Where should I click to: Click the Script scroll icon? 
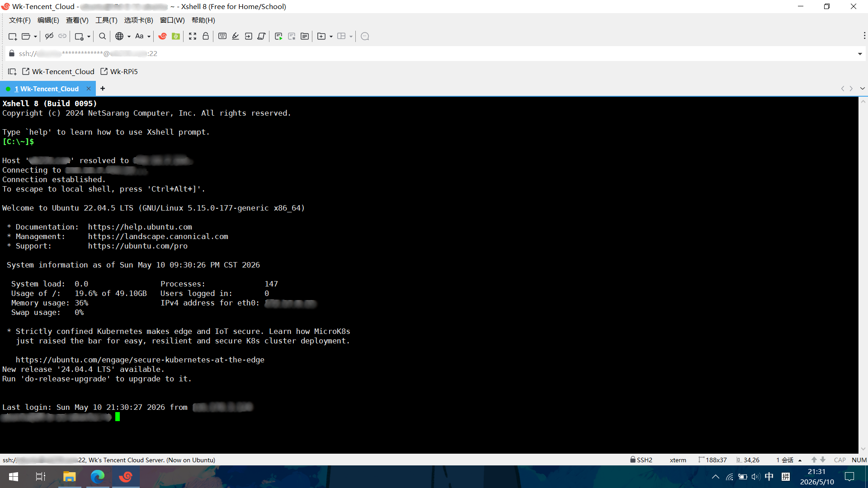click(261, 36)
